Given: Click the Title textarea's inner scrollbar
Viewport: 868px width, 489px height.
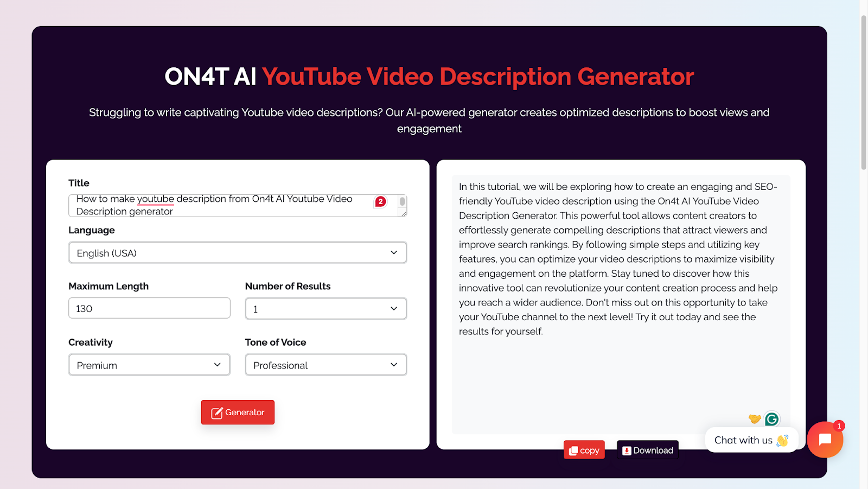Looking at the screenshot, I should click(x=402, y=202).
